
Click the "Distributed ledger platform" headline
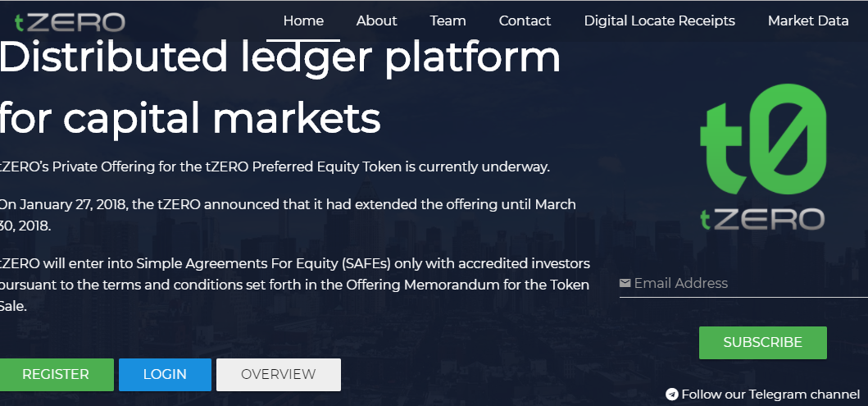point(279,57)
